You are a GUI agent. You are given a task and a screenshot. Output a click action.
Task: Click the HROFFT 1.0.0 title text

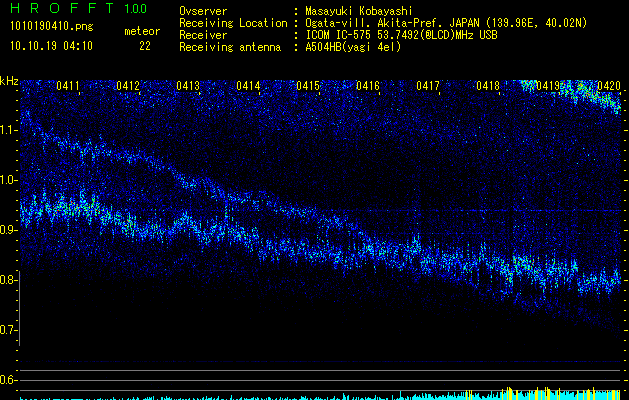click(x=78, y=8)
